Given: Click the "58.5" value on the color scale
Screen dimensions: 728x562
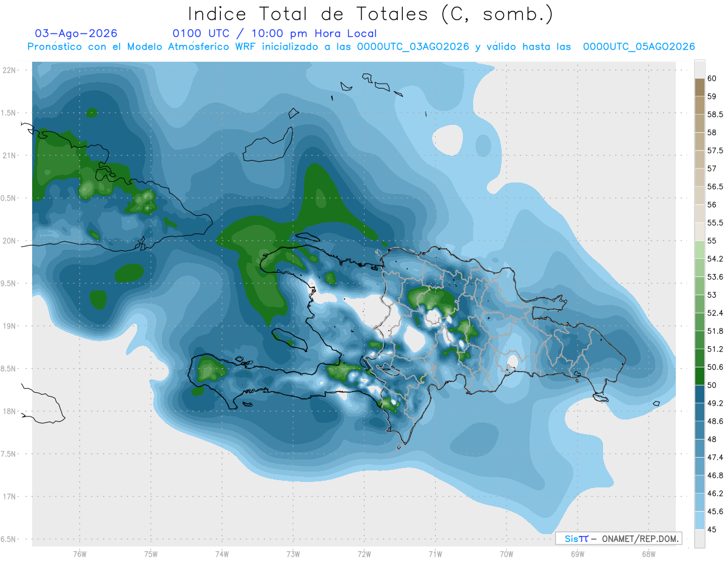Looking at the screenshot, I should tap(715, 115).
